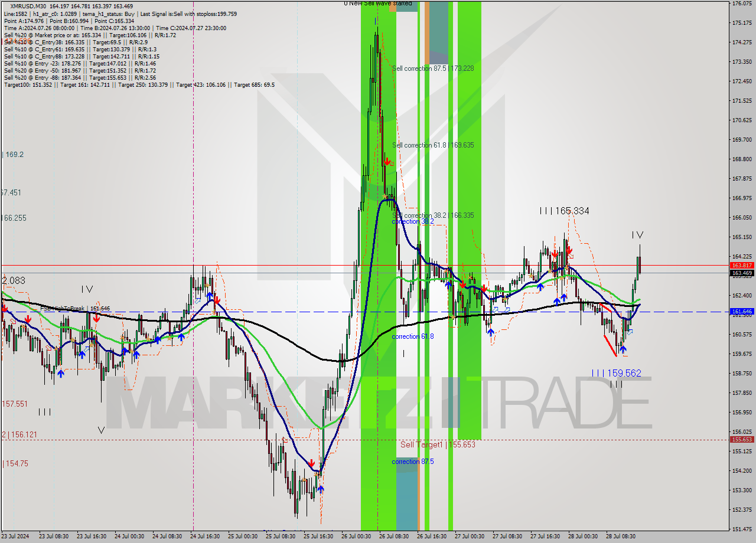
Task: Select the 'Sell correction 61.8 | 169.635' label
Action: (433, 145)
